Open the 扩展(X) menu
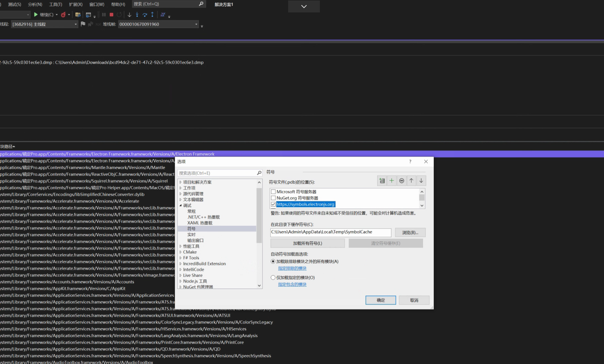 76,4
